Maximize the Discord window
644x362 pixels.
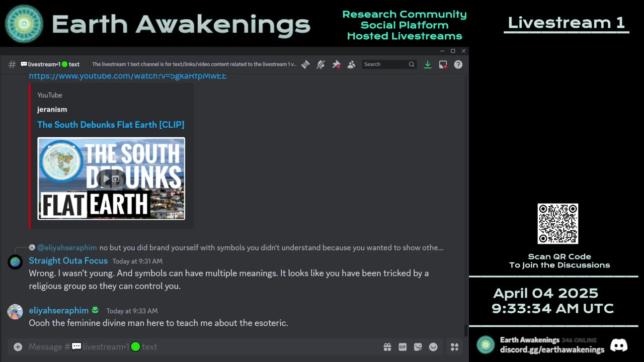point(453,51)
